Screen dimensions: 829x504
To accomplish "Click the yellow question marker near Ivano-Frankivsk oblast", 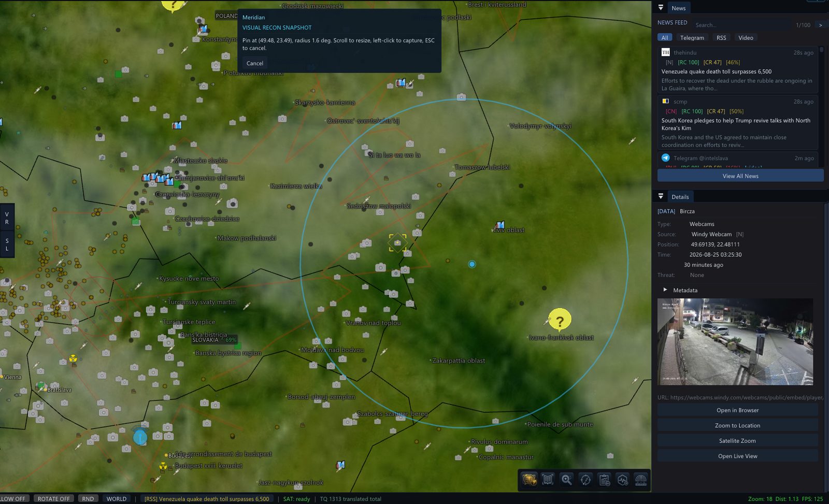I will [x=560, y=320].
